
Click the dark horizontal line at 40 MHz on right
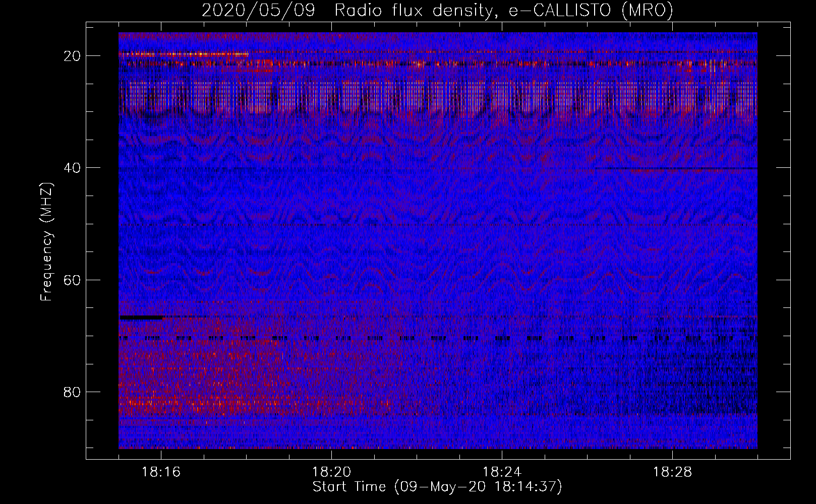pyautogui.click(x=676, y=168)
